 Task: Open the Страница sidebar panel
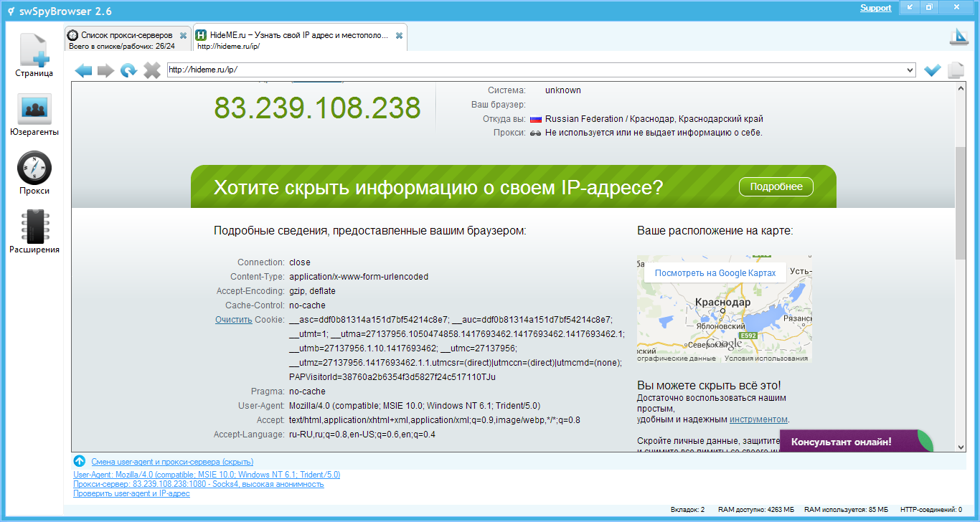(x=34, y=54)
